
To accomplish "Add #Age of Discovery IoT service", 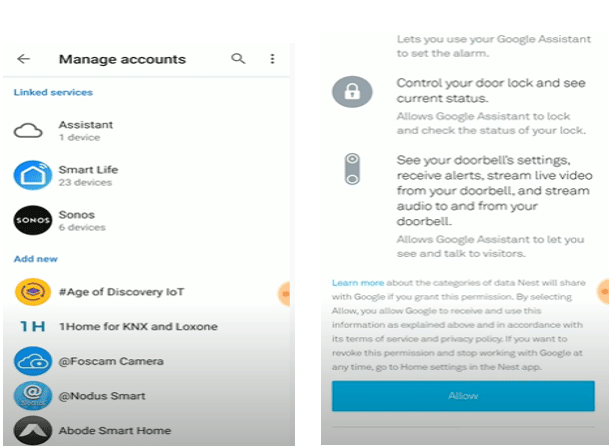I will [146, 292].
